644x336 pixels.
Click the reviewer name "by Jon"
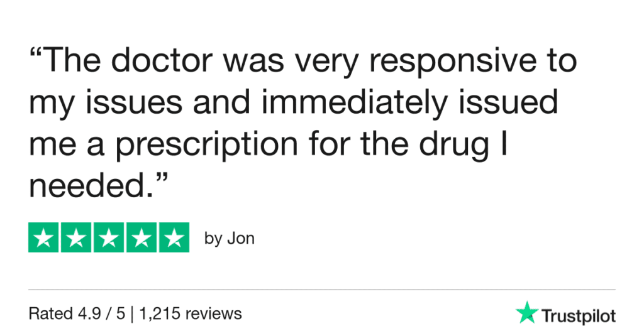point(230,239)
